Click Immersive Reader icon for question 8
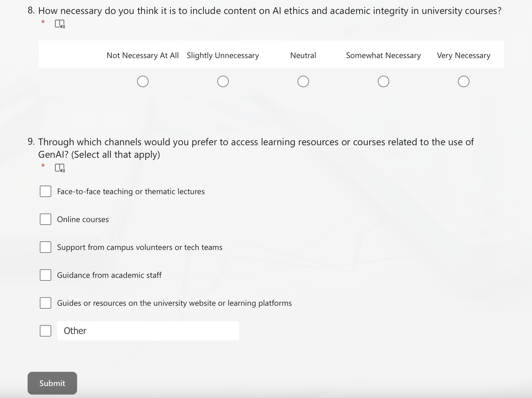532x398 pixels. coord(60,24)
